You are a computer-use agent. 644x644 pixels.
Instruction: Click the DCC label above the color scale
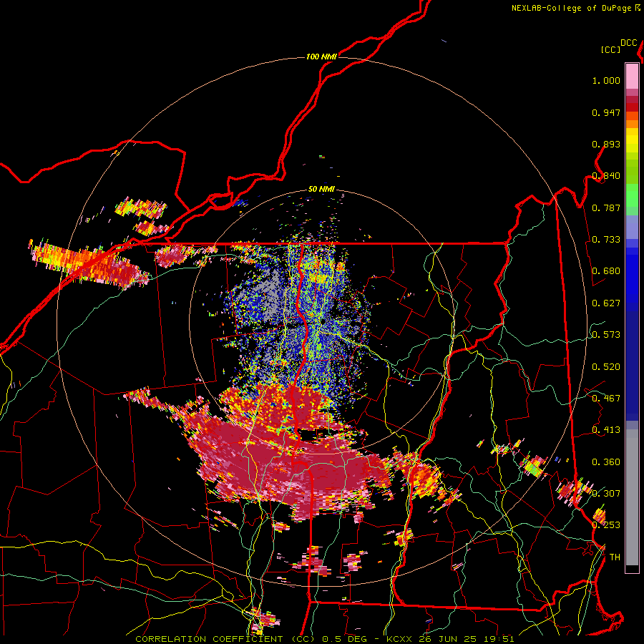click(x=629, y=43)
